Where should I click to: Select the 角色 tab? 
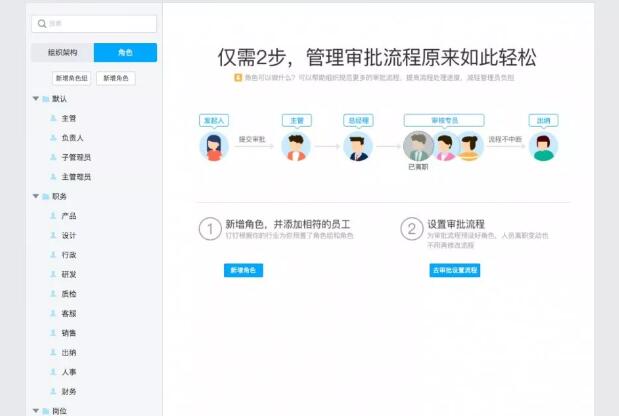pos(125,53)
